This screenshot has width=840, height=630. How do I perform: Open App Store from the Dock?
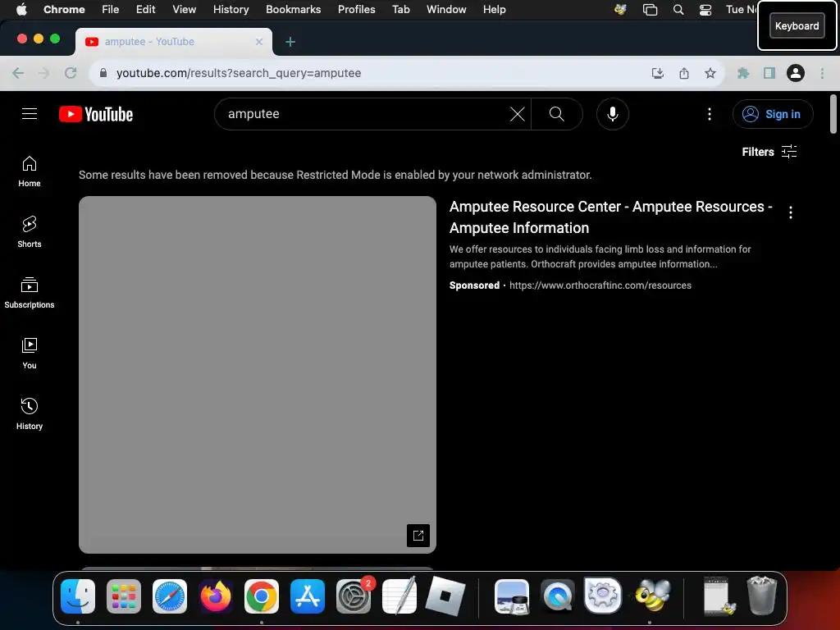tap(308, 596)
